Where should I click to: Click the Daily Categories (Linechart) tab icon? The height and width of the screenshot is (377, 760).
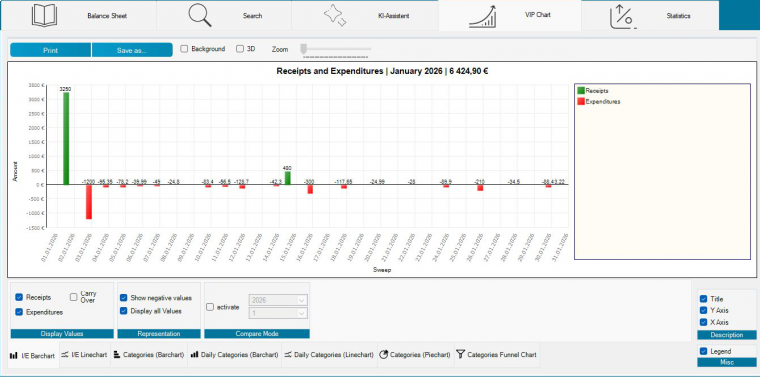(288, 355)
